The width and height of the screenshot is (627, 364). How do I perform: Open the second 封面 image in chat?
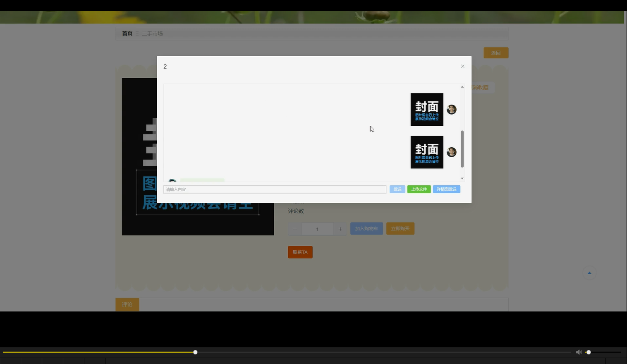427,152
